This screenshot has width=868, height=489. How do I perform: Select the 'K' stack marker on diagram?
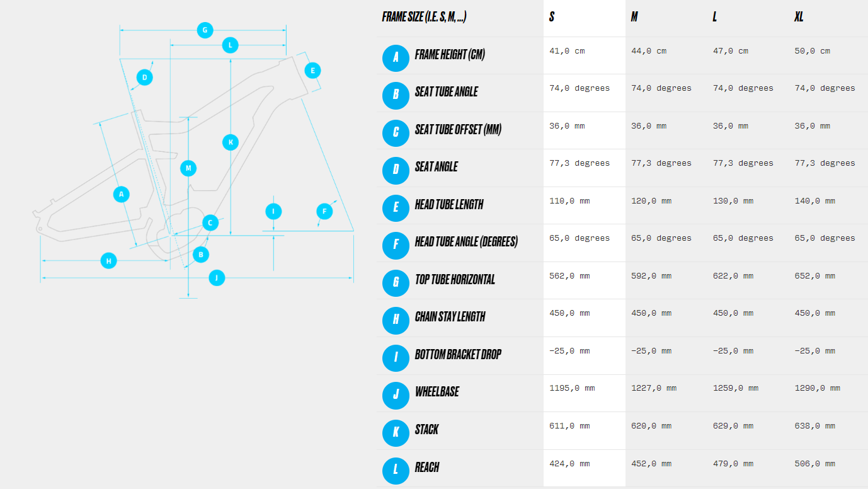click(x=231, y=142)
